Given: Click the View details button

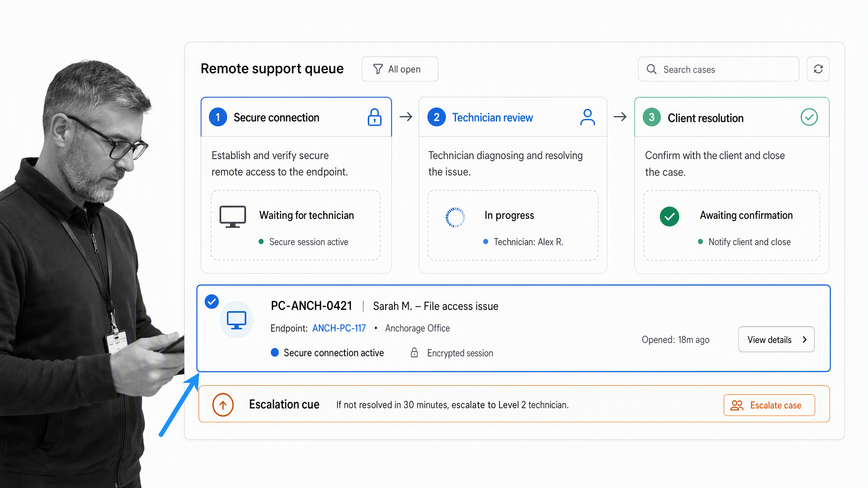Looking at the screenshot, I should click(776, 339).
